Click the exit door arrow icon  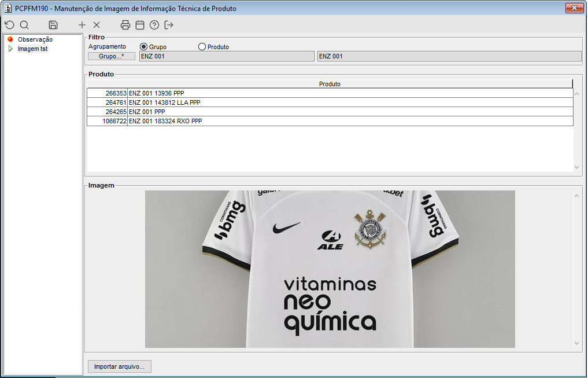tap(169, 25)
